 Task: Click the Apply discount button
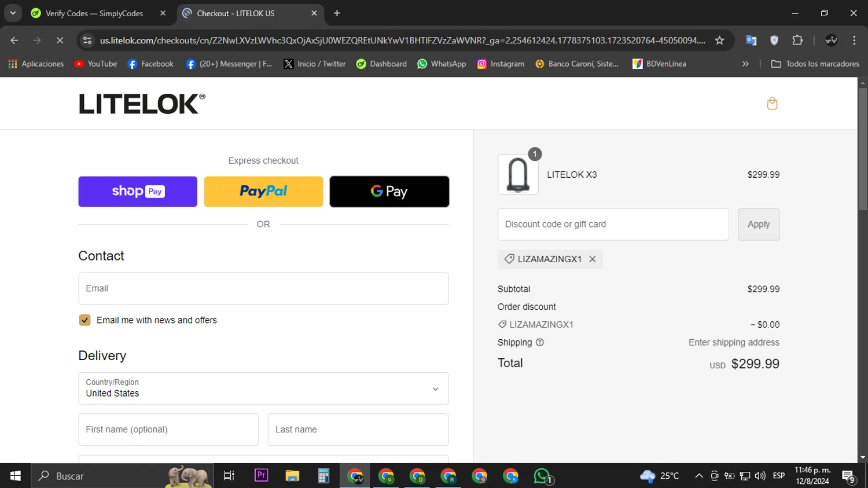coord(759,225)
